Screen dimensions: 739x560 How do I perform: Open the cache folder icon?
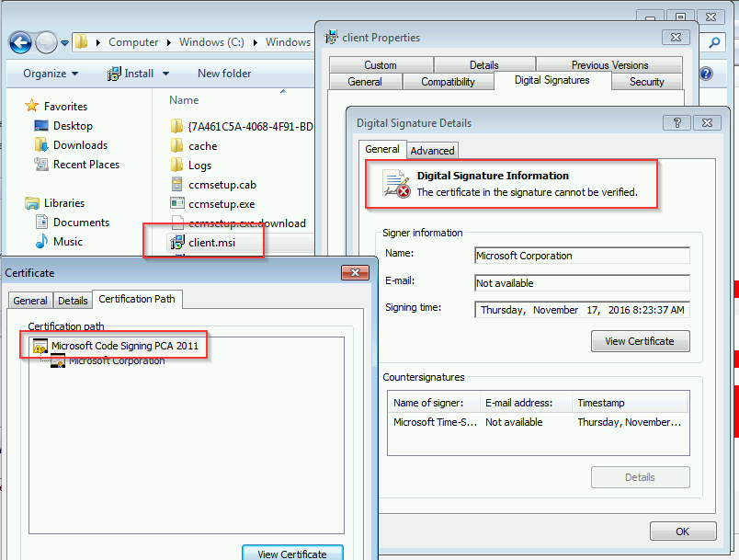click(177, 145)
